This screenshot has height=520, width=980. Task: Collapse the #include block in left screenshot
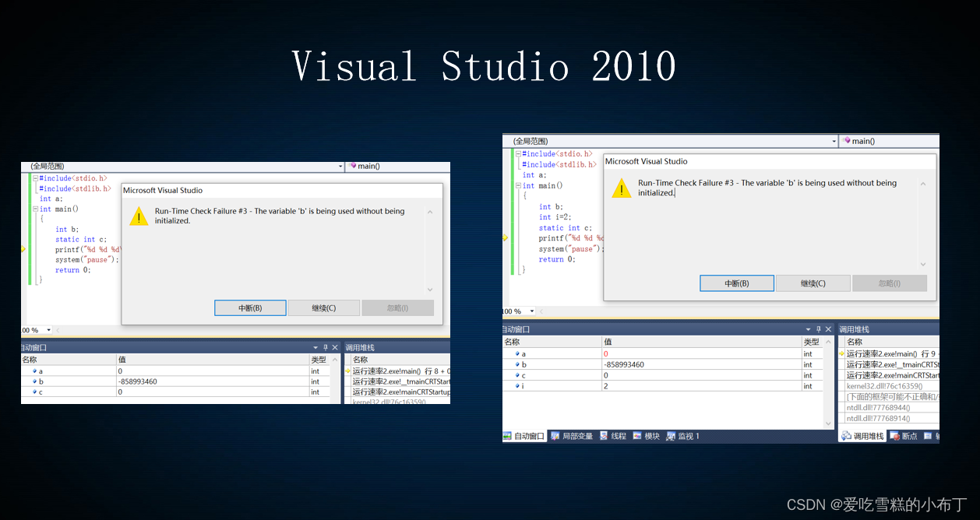tap(35, 178)
